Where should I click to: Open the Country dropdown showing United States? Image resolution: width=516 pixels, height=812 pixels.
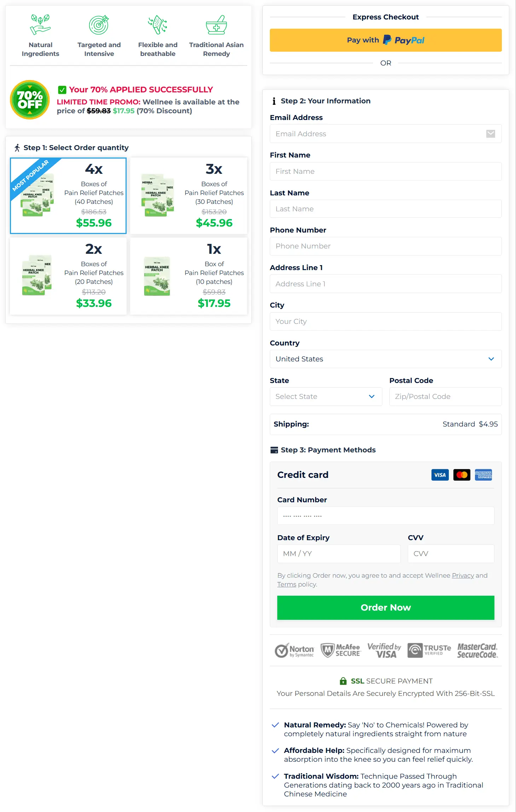pyautogui.click(x=385, y=359)
